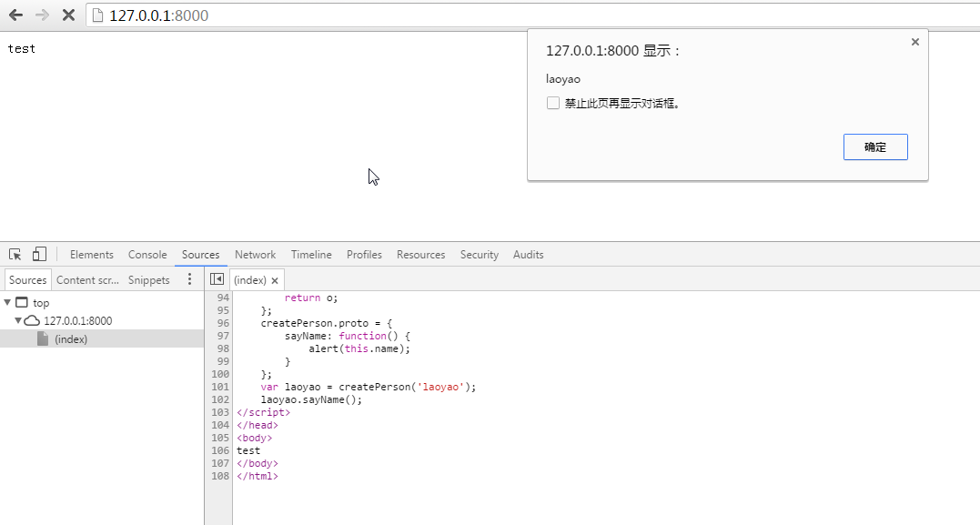Confirm the alert with the 确定 button

point(875,146)
